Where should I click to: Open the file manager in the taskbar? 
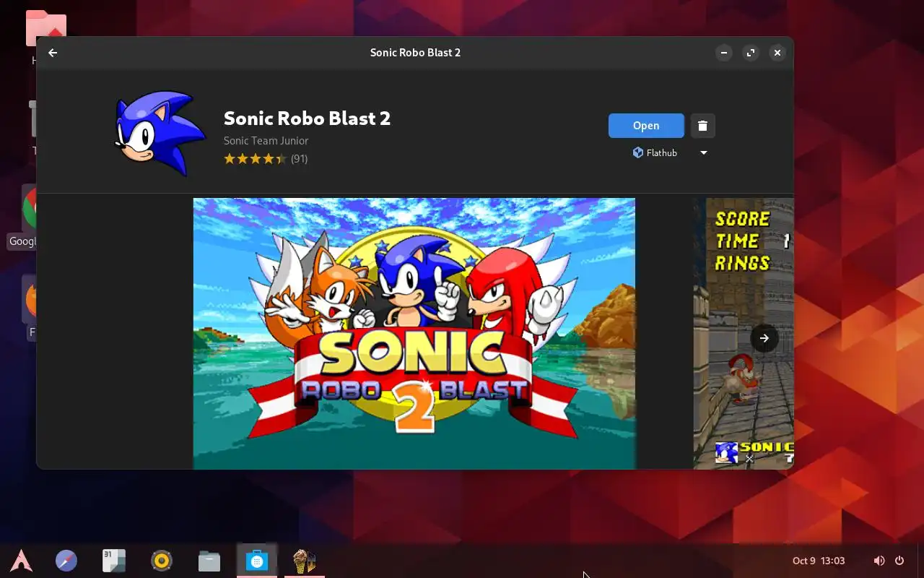click(x=209, y=561)
